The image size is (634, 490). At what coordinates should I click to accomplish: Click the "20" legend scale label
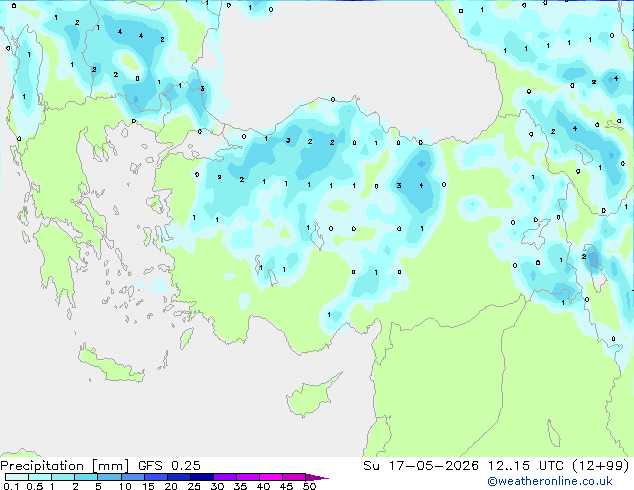pyautogui.click(x=171, y=486)
